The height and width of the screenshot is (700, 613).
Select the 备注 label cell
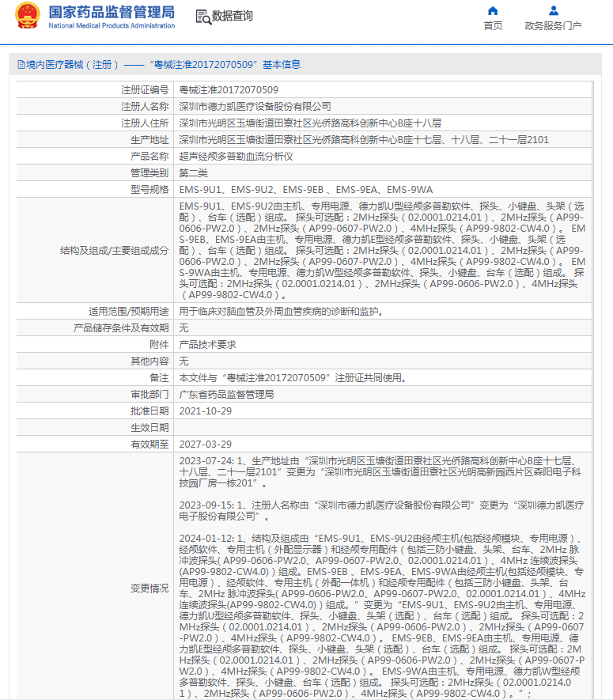tap(95, 377)
